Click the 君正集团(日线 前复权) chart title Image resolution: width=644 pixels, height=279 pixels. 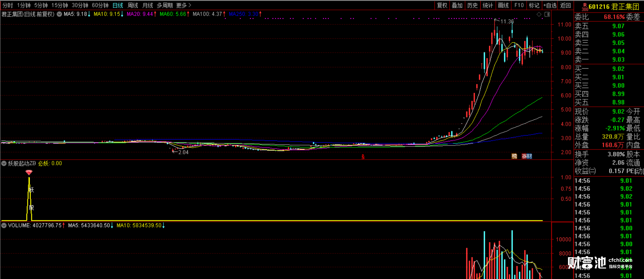[28, 14]
